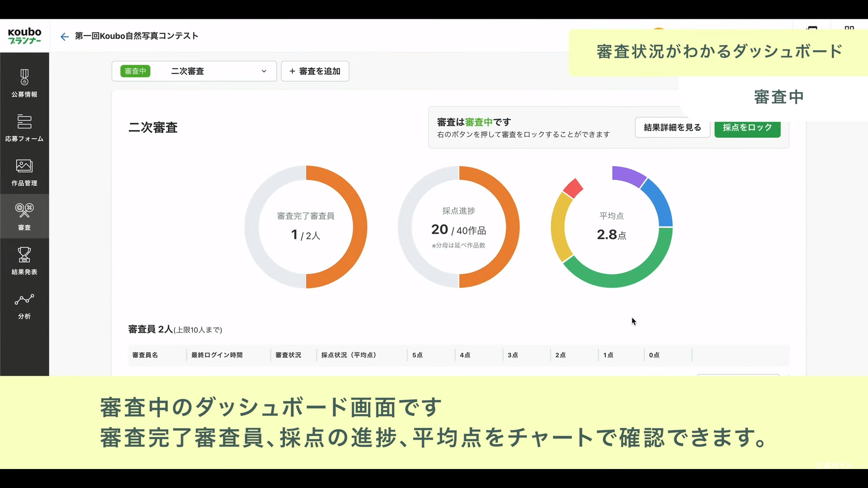Click the purple segment of 平均点 chart
This screenshot has height=488, width=868.
(627, 175)
